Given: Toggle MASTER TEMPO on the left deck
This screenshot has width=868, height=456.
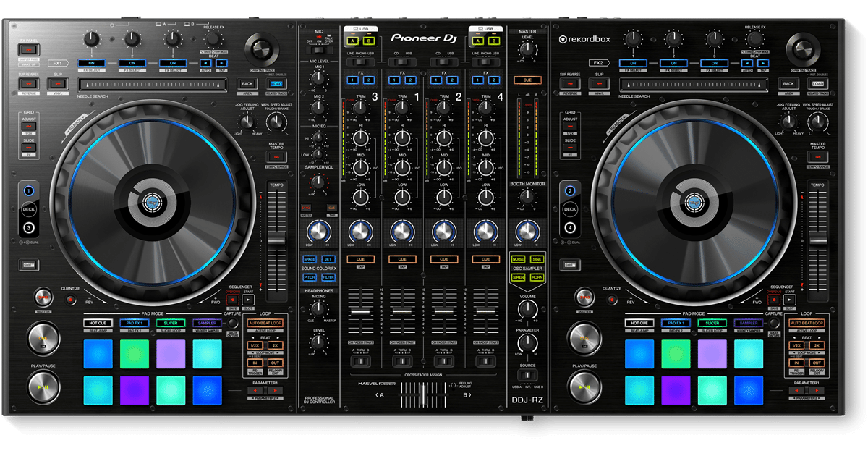Looking at the screenshot, I should click(x=276, y=156).
